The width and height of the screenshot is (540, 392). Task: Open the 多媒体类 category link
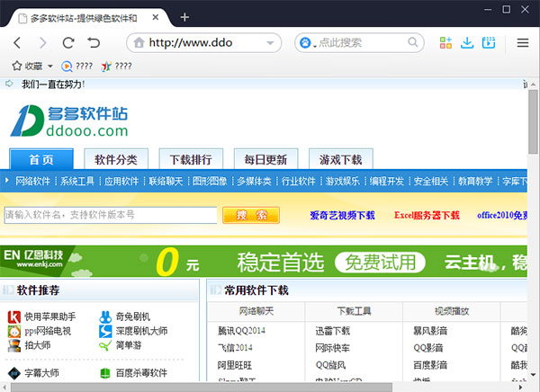pyautogui.click(x=254, y=181)
